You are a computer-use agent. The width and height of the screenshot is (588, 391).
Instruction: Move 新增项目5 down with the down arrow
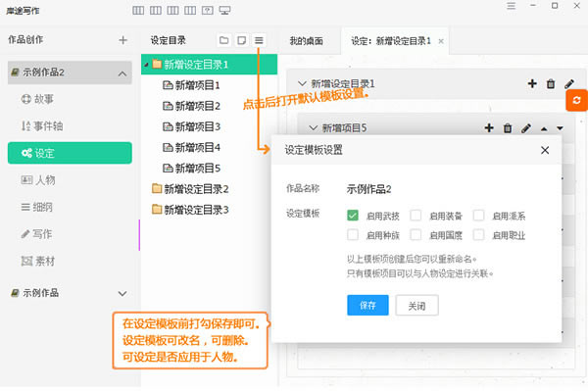pyautogui.click(x=560, y=128)
